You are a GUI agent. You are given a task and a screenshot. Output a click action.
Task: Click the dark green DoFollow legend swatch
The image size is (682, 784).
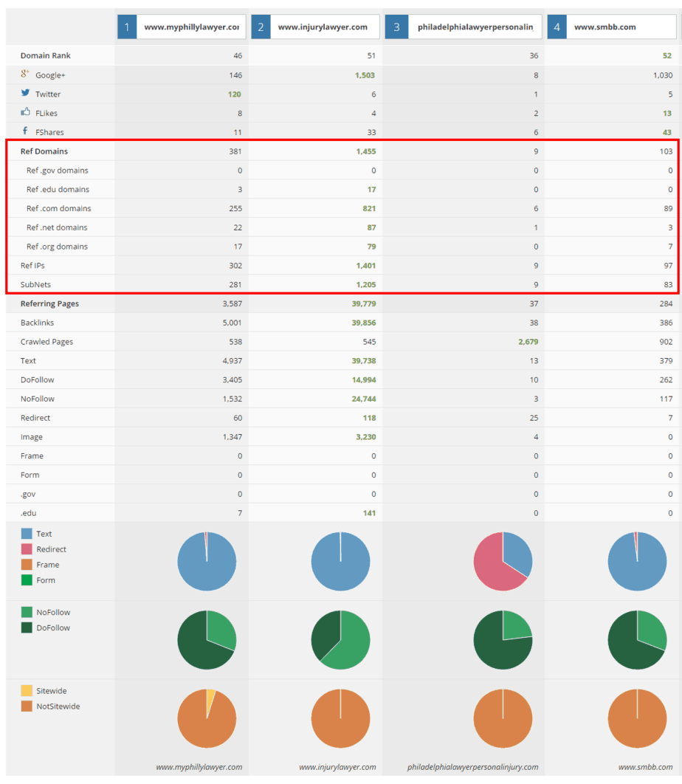tap(27, 627)
